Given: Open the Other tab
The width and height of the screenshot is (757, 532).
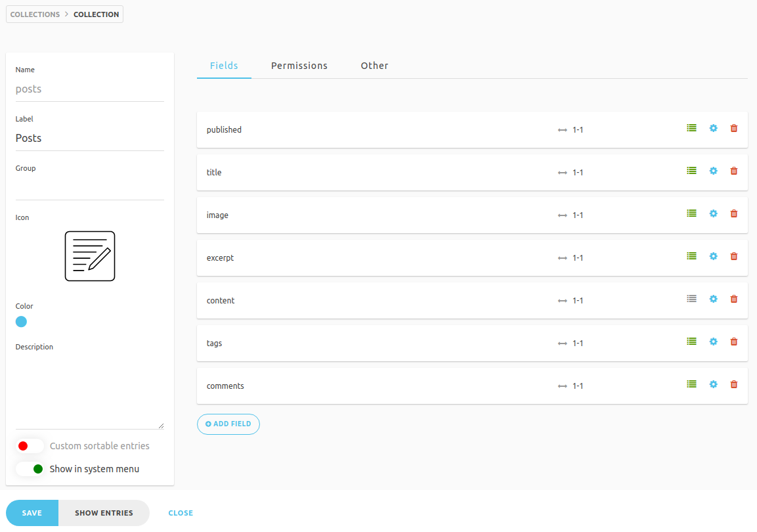Looking at the screenshot, I should (375, 66).
